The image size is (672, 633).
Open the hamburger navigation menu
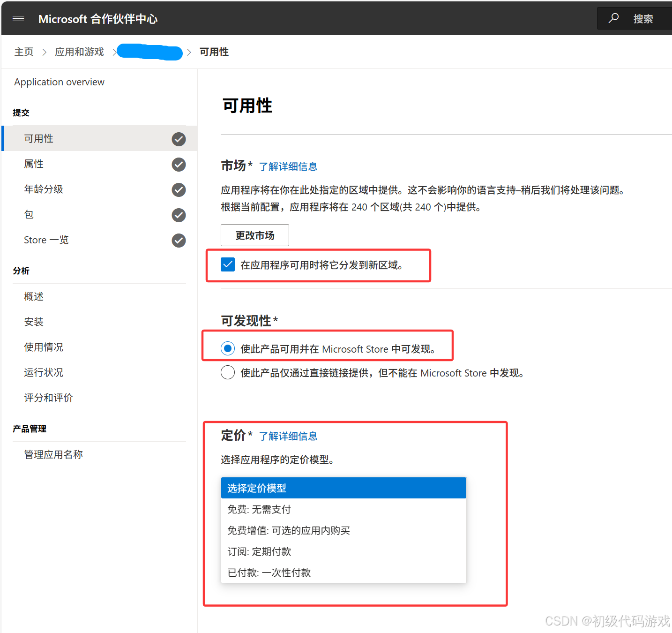pyautogui.click(x=18, y=19)
